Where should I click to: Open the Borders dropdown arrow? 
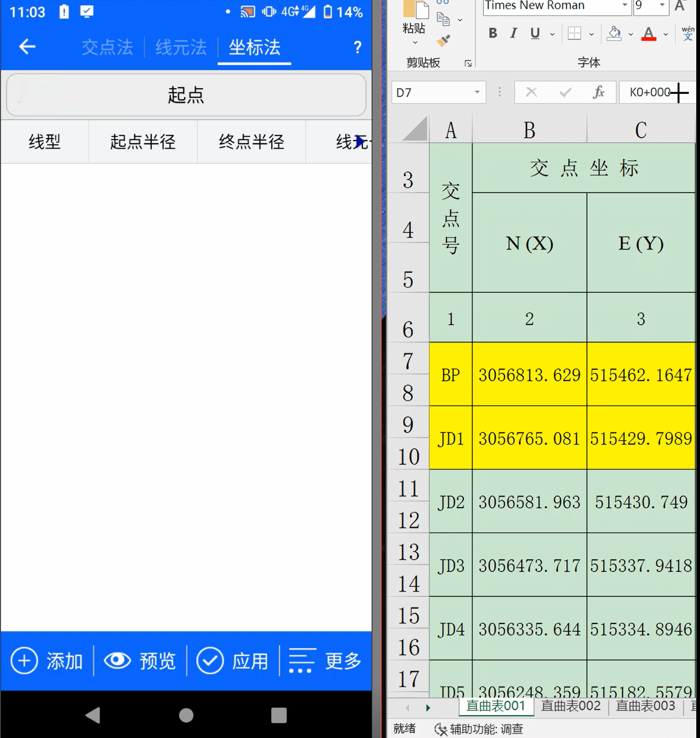tap(592, 34)
